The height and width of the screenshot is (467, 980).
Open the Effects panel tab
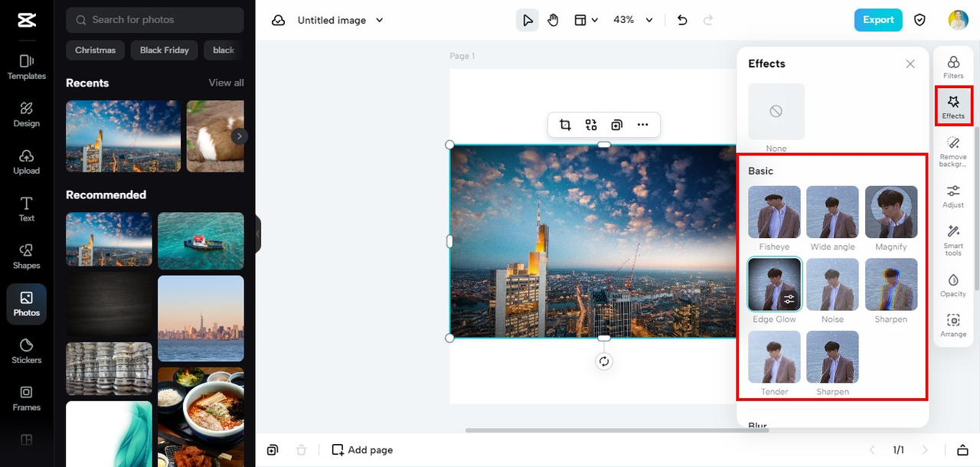tap(953, 106)
